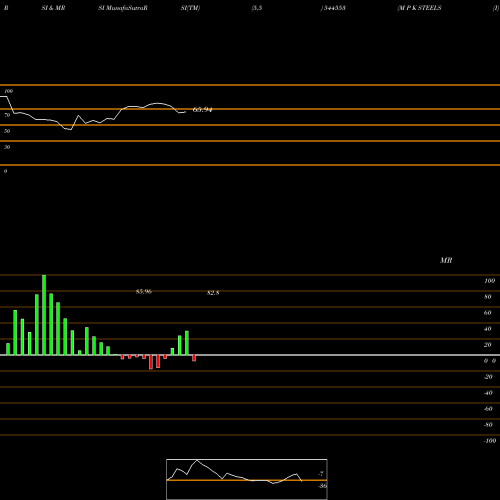This screenshot has height=500, width=500.
Task: Click the MR axis label 40
Action: [x=488, y=329]
